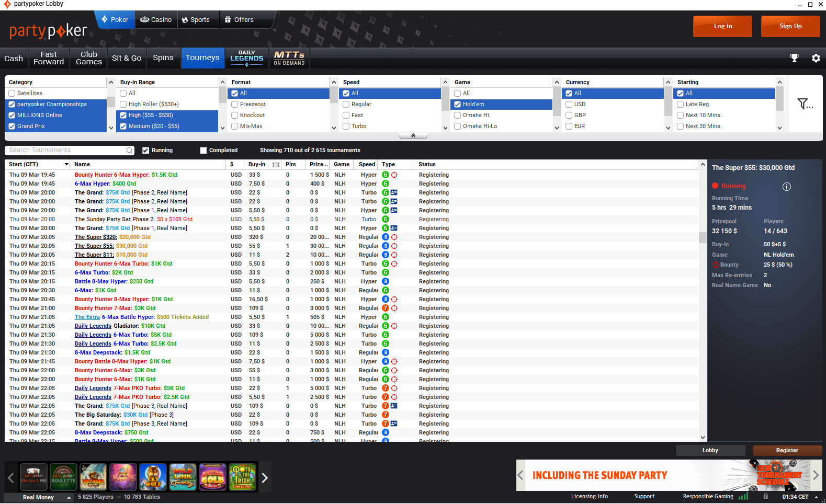Uncheck MILLIONS Online category

(12, 115)
